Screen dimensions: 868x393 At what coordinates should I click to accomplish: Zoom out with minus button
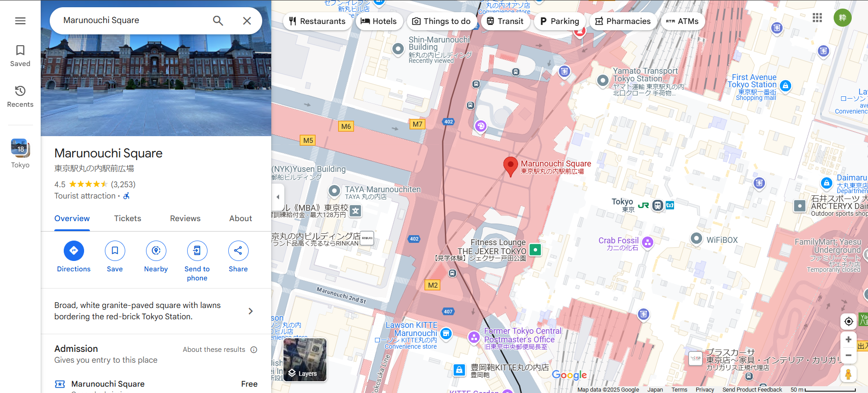pos(849,355)
